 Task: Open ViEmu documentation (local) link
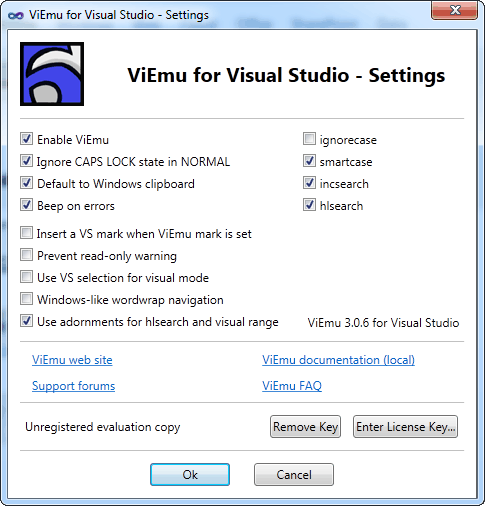pyautogui.click(x=338, y=360)
